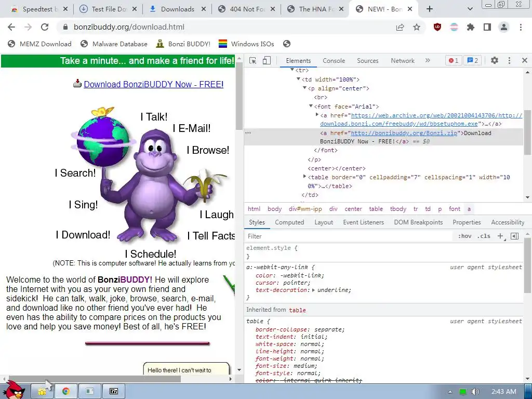Switch to the Event Listeners pane

click(x=363, y=222)
